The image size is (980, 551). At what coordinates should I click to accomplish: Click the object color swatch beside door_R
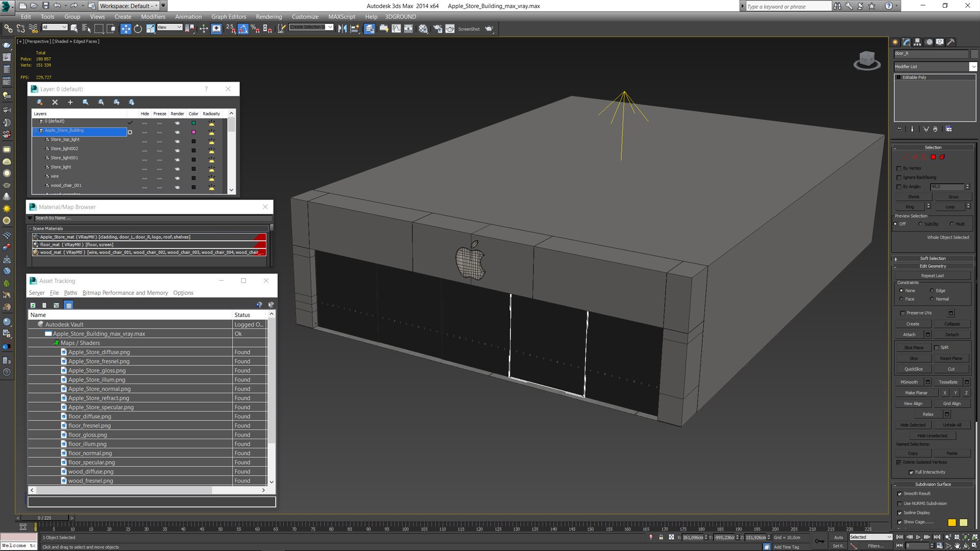[x=973, y=54]
